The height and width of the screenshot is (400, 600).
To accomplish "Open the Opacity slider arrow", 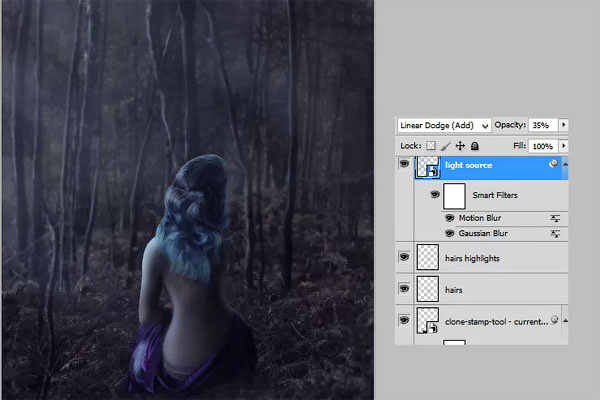I will pos(563,125).
